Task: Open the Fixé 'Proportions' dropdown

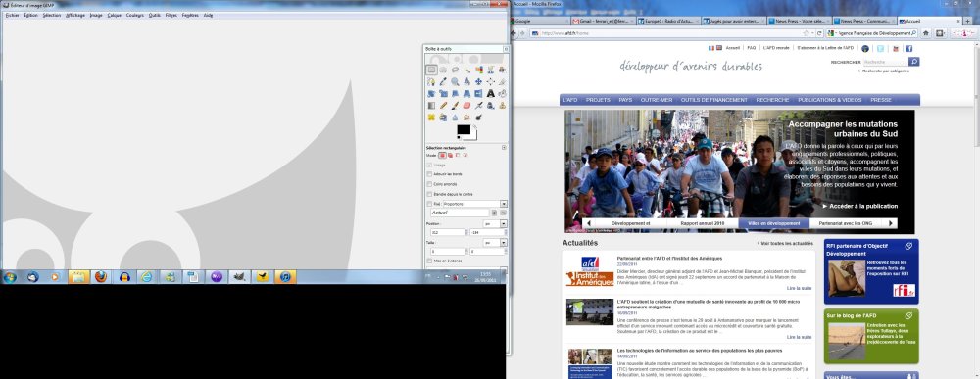Action: [x=474, y=204]
